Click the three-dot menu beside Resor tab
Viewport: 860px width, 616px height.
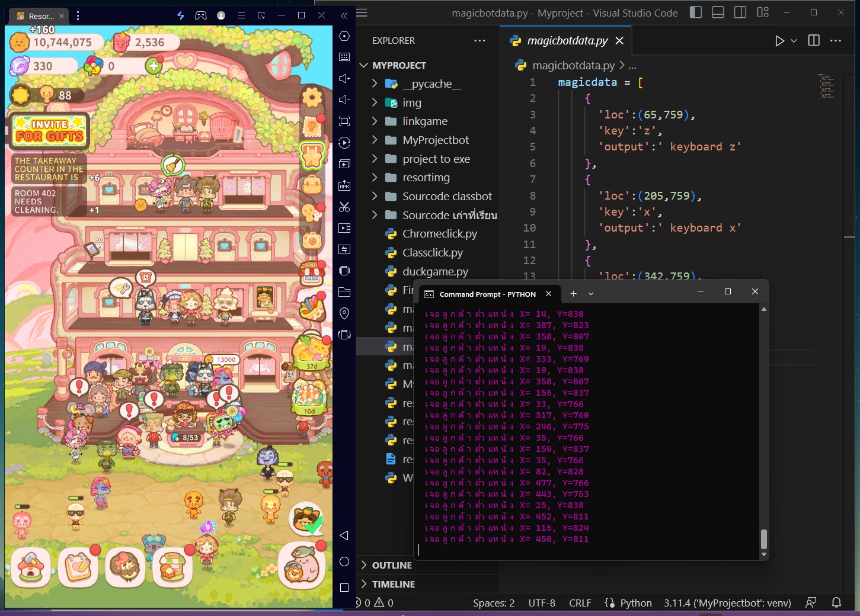click(x=78, y=16)
